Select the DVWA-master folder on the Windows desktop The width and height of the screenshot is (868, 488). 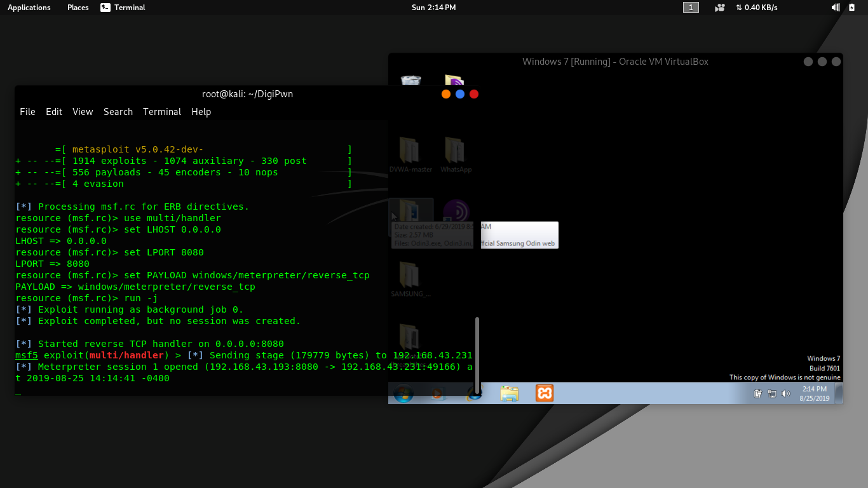tap(410, 155)
